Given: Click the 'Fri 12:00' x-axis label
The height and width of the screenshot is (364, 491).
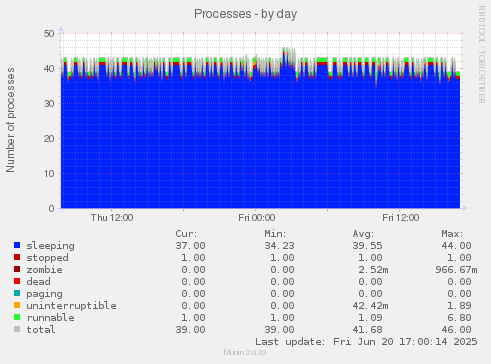Looking at the screenshot, I should 401,218.
